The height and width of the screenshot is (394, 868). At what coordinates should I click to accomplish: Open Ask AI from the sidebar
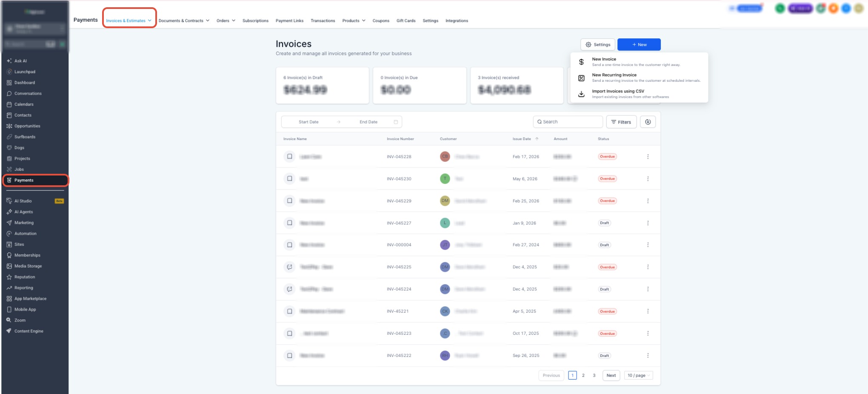[x=20, y=61]
